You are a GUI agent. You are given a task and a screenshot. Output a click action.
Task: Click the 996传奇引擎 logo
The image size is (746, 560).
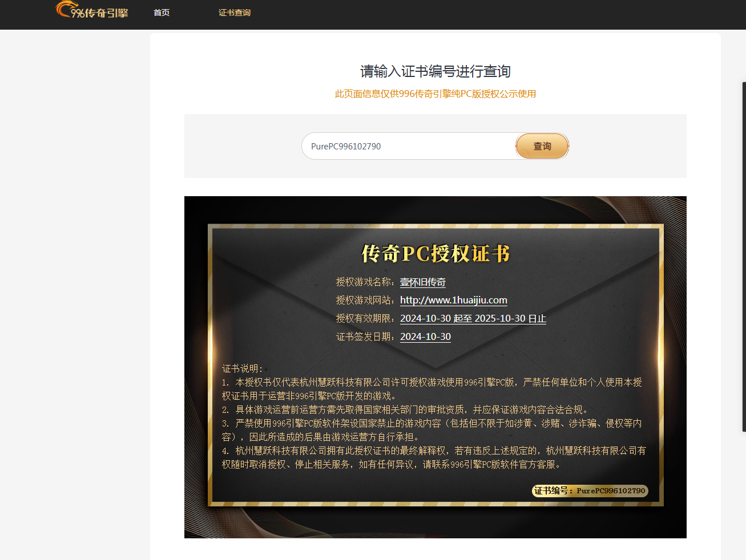(x=92, y=10)
